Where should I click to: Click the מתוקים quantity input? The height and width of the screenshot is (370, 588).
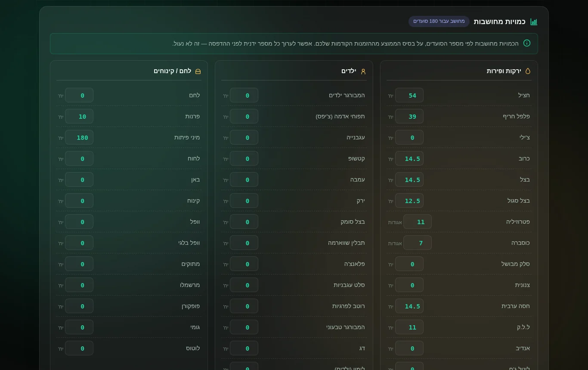(79, 264)
